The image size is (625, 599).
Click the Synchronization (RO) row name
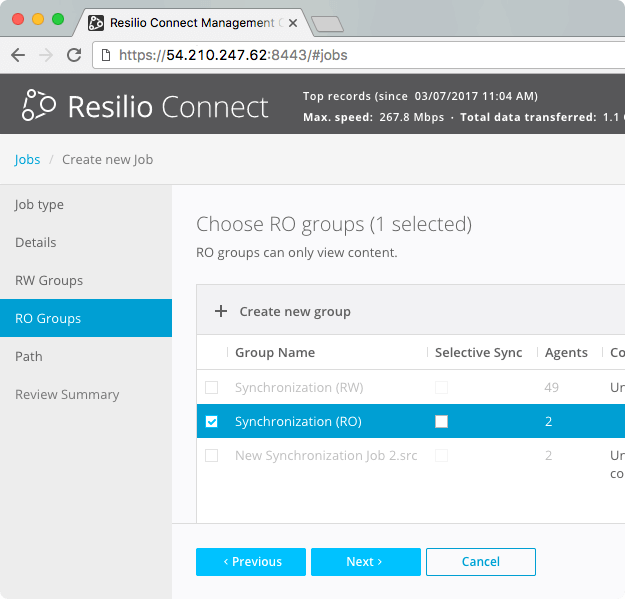[x=298, y=421]
